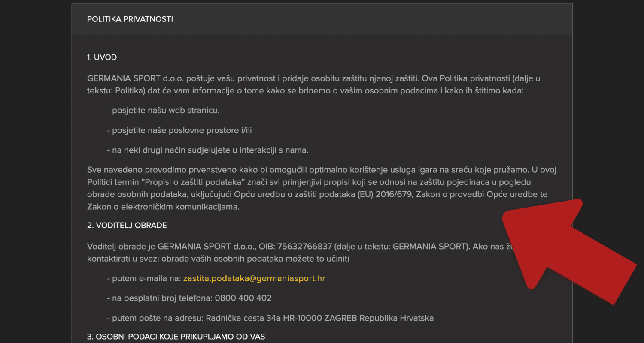Click the line 'kontaktirati u svezi obrade'

tap(218, 259)
